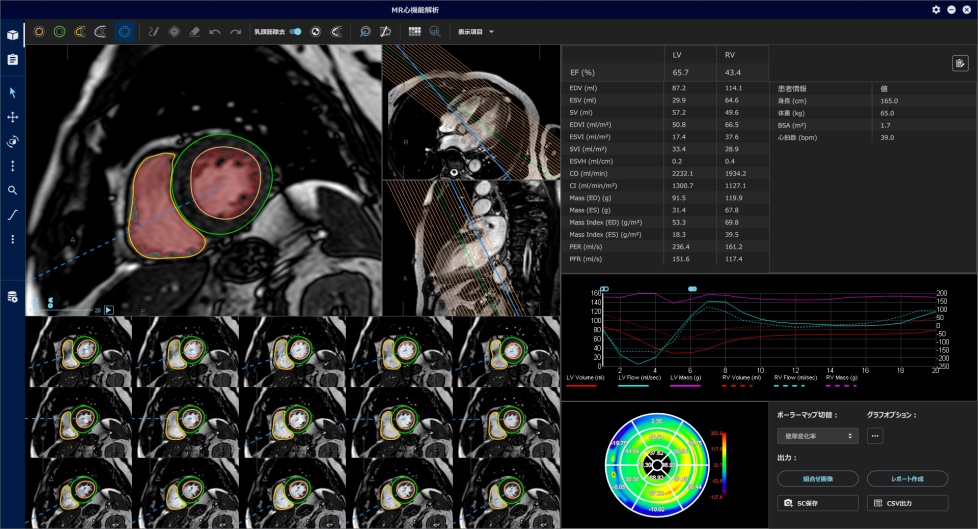This screenshot has height=529, width=978.
Task: Open the polar map 壁厚変化率 dropdown
Action: [817, 436]
